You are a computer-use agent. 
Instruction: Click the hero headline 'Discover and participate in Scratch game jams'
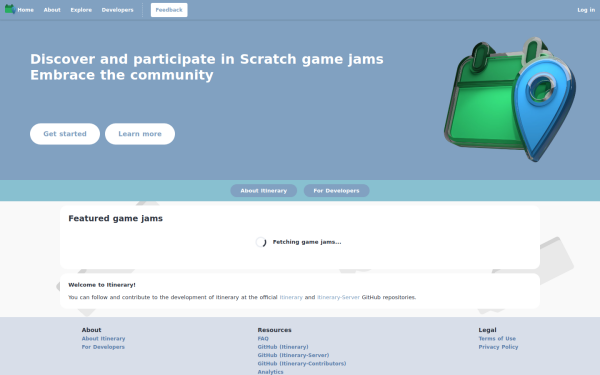tap(207, 59)
